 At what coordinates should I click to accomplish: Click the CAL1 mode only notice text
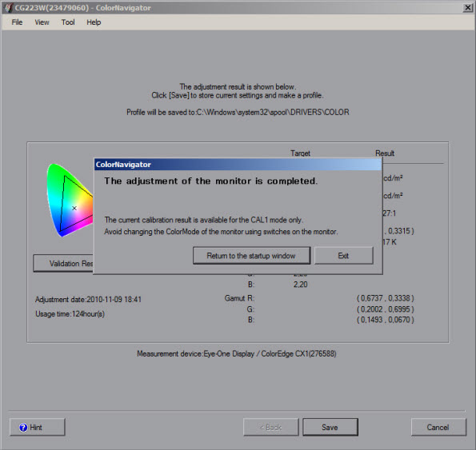[x=204, y=220]
